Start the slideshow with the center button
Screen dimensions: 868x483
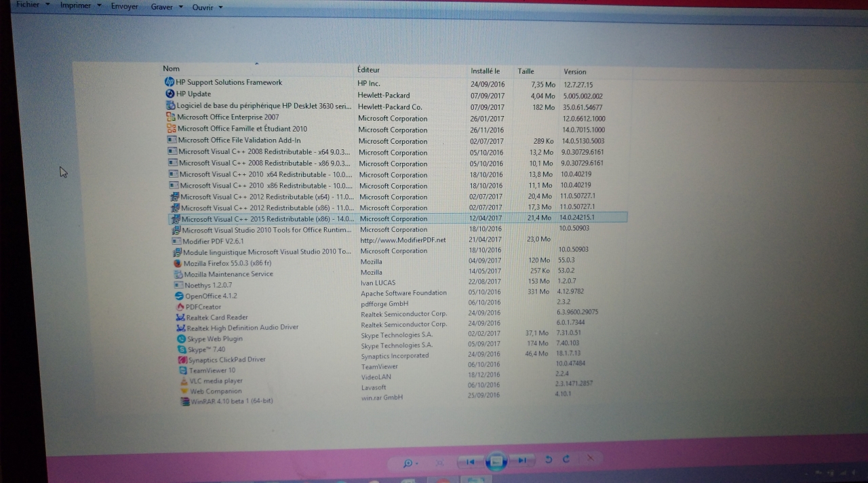pos(496,461)
